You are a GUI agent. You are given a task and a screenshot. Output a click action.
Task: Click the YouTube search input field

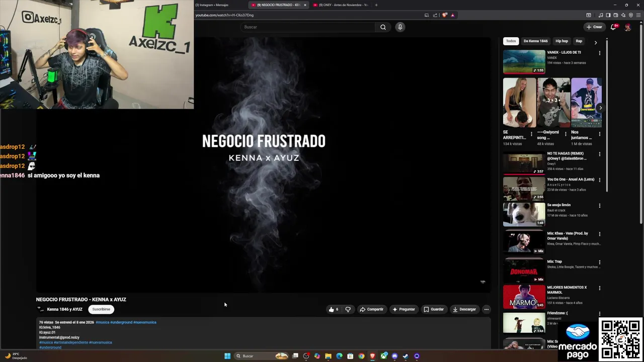308,27
